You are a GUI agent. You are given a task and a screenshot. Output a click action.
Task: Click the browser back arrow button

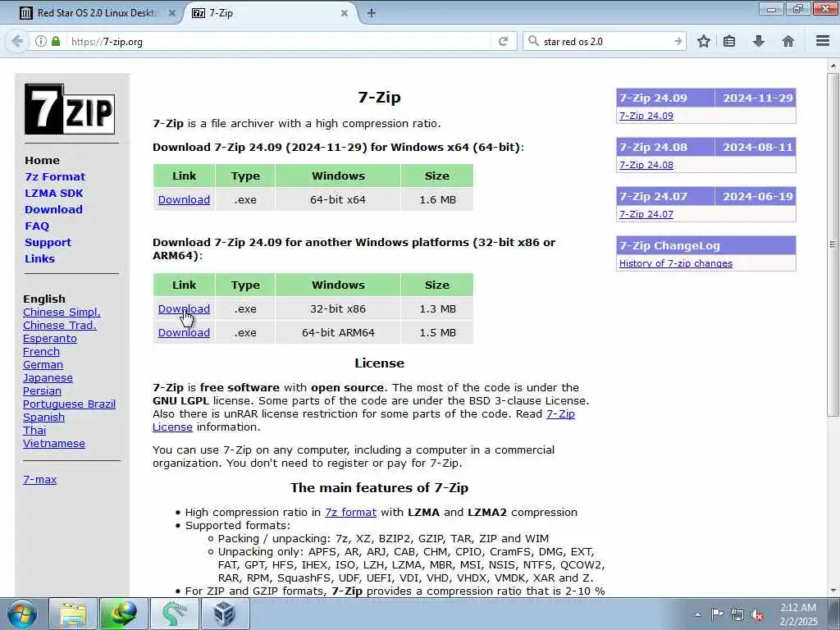(x=17, y=41)
